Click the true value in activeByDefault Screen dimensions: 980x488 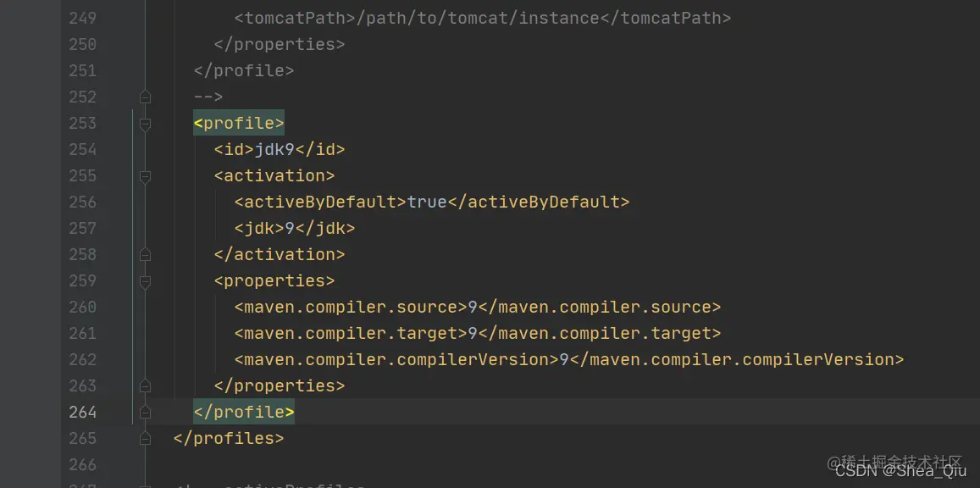click(x=427, y=202)
